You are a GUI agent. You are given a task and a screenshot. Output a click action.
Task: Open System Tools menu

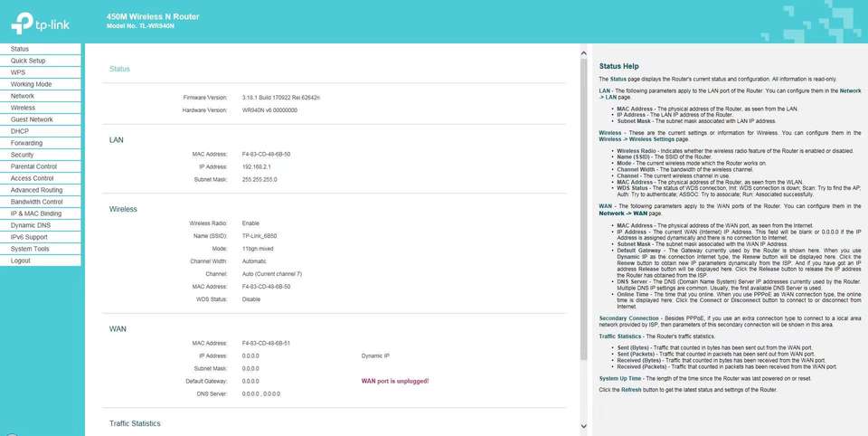tap(41, 249)
